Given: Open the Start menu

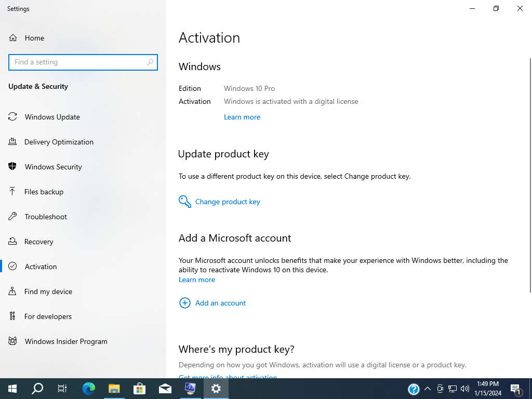Looking at the screenshot, I should pyautogui.click(x=11, y=388).
